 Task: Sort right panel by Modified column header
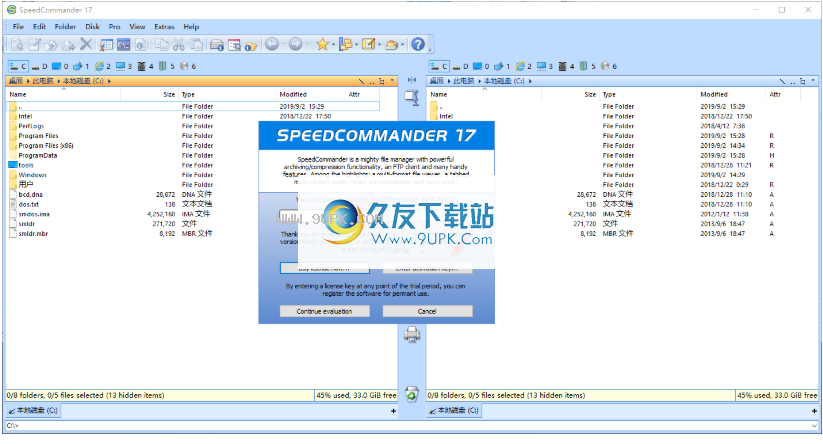pos(731,94)
